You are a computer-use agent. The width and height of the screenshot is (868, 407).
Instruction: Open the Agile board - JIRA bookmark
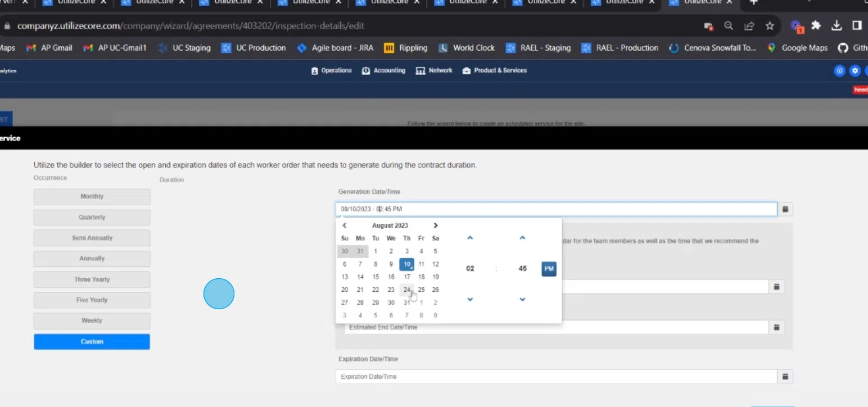335,48
